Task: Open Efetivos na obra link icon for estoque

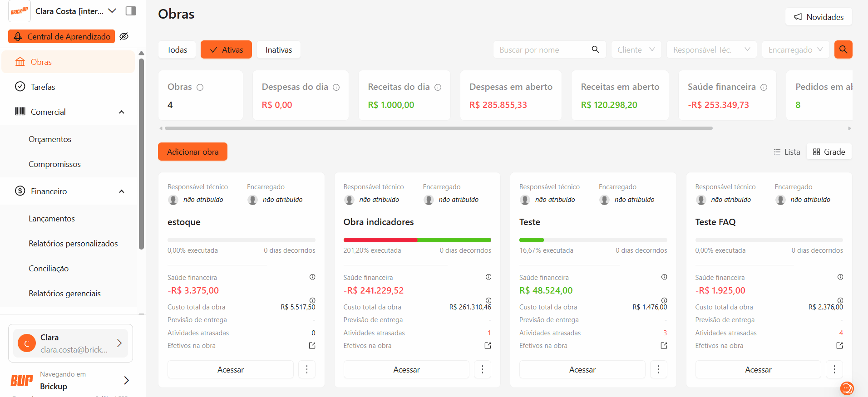Action: point(312,346)
